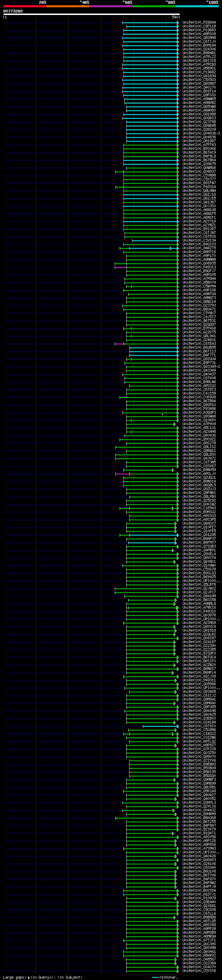Select hit label UniRef100_A4RZT5
The image size is (222, 980).
point(199,248)
